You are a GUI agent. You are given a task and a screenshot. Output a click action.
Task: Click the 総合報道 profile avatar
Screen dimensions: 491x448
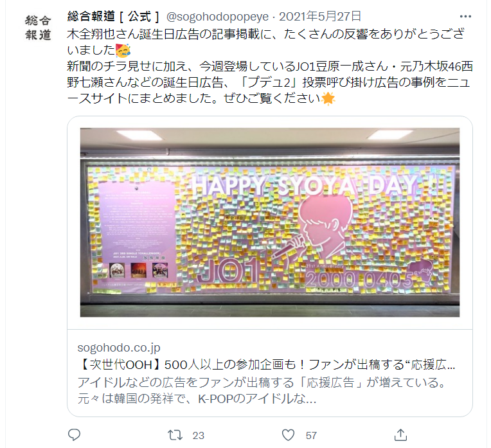38,28
